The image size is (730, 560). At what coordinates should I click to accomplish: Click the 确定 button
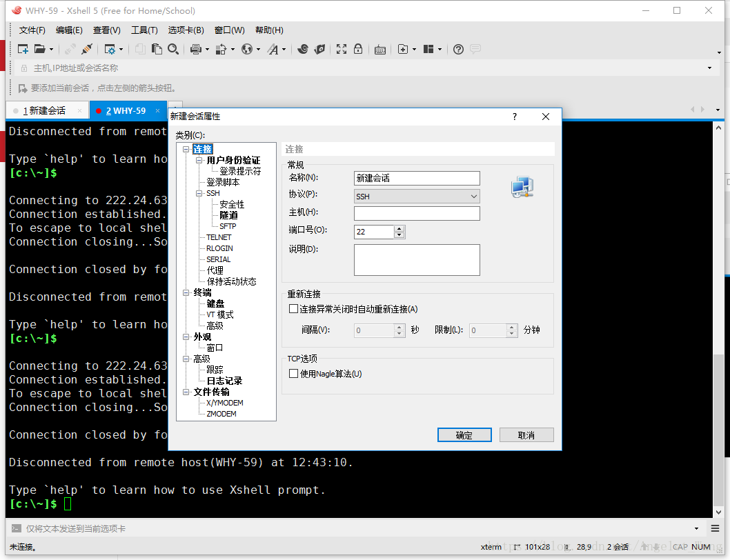tap(464, 434)
